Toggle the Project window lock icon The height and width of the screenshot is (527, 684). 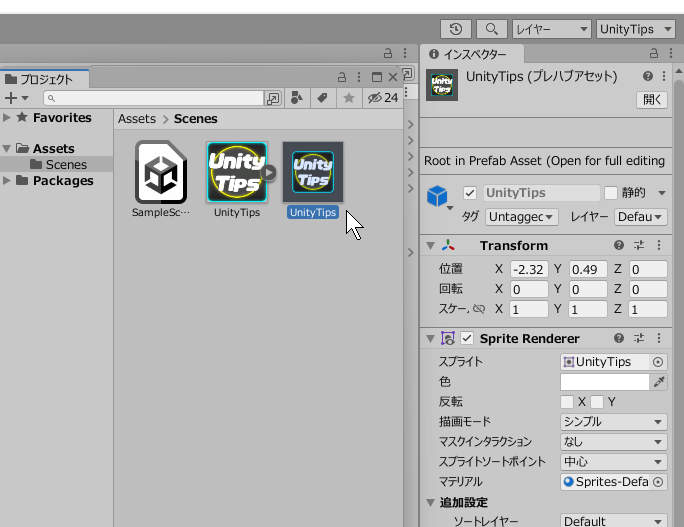342,77
